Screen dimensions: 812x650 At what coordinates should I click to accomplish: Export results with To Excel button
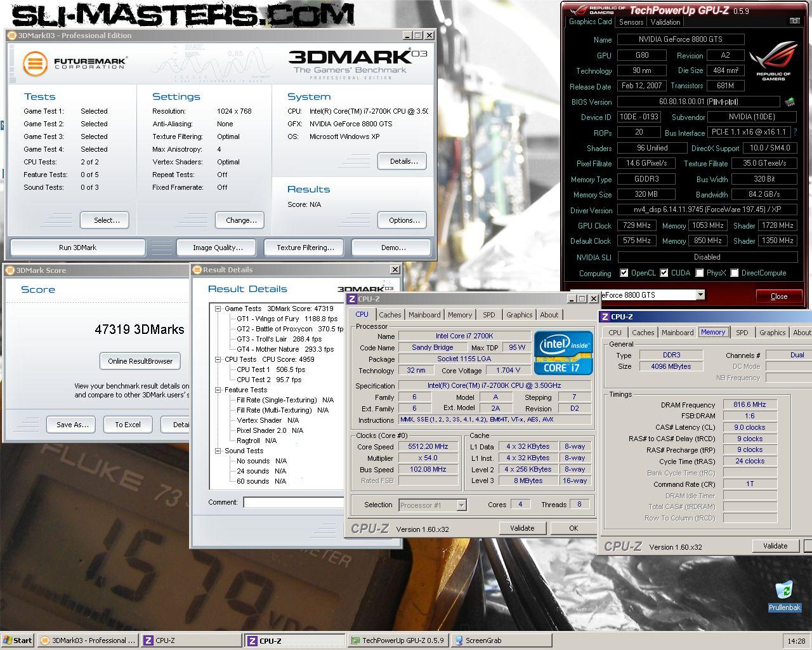pos(128,425)
